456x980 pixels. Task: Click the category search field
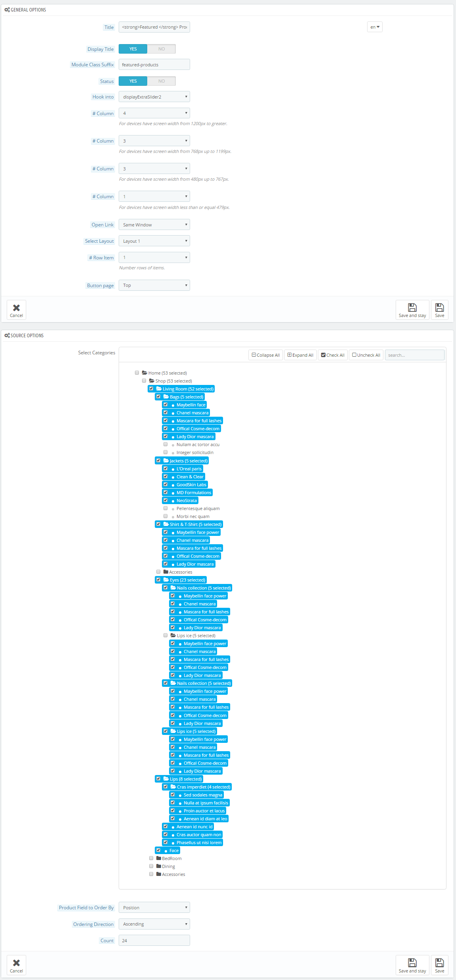(x=415, y=355)
